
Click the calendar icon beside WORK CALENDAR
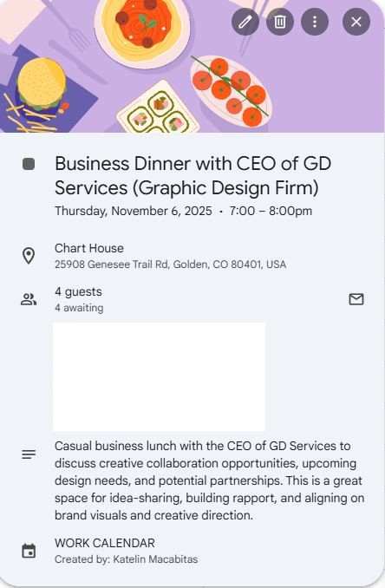[x=29, y=551]
